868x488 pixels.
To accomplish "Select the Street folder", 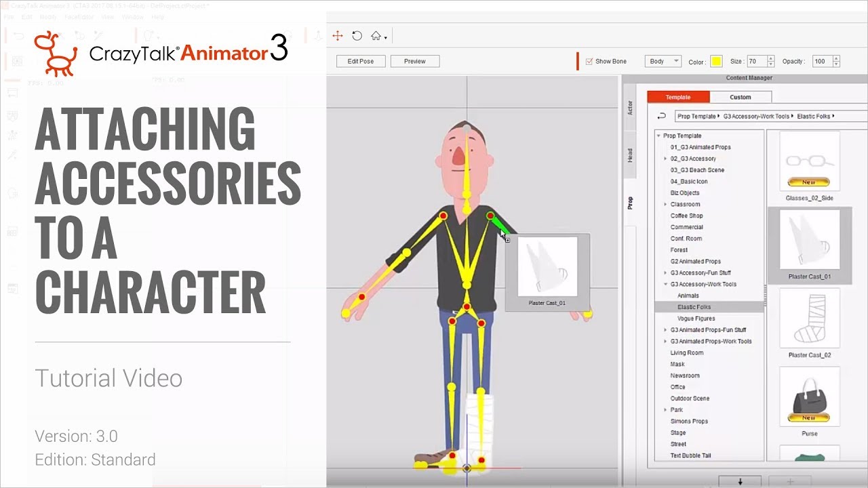I will (x=678, y=444).
